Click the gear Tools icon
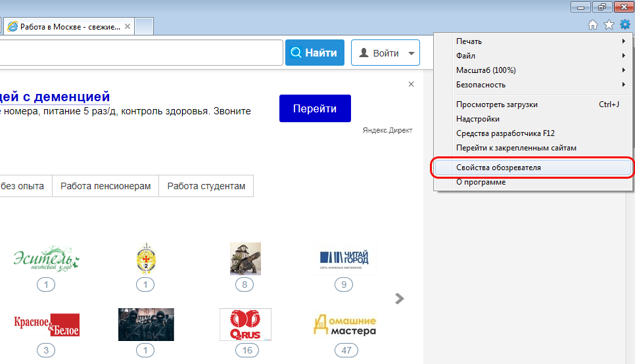This screenshot has height=364, width=635. [x=624, y=24]
